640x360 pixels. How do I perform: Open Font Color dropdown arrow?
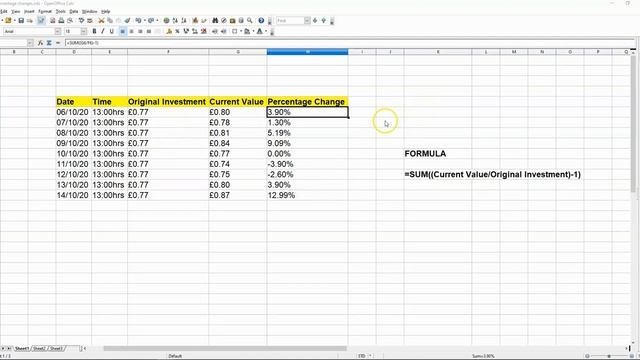(x=266, y=31)
